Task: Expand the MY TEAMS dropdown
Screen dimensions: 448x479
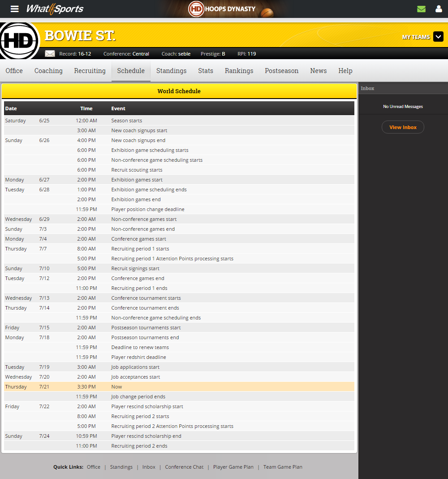Action: click(438, 37)
